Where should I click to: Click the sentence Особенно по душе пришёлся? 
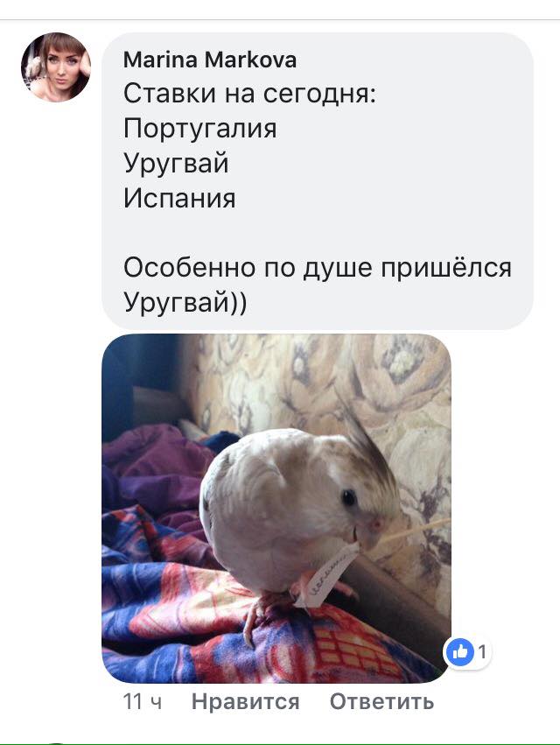click(x=318, y=268)
